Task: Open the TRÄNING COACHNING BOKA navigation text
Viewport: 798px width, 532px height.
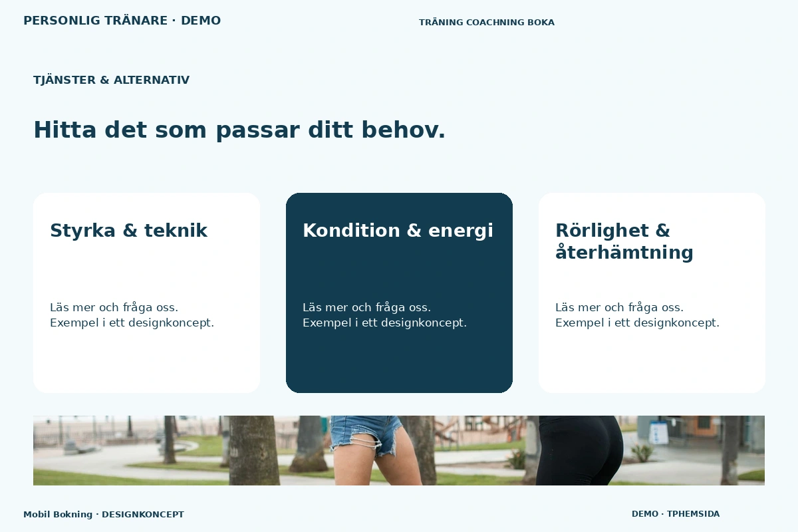Action: tap(487, 23)
